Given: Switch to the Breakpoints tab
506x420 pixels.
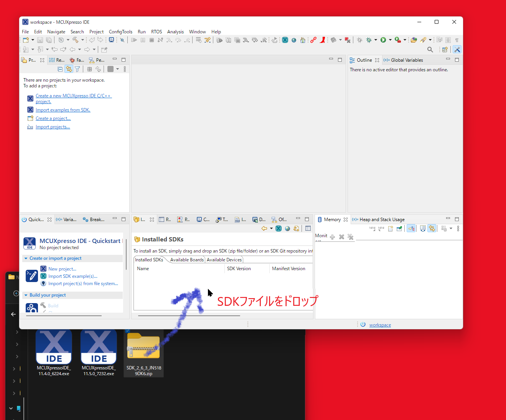Looking at the screenshot, I should tap(94, 220).
